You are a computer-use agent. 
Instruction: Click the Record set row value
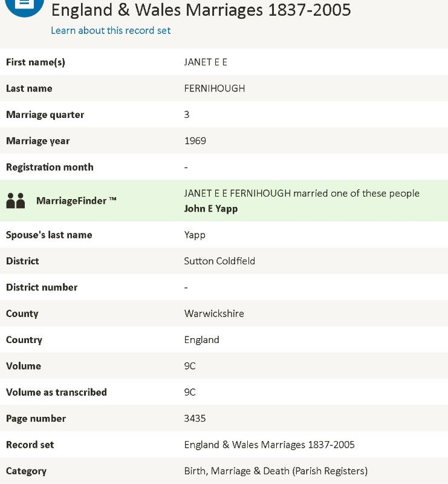tap(269, 445)
